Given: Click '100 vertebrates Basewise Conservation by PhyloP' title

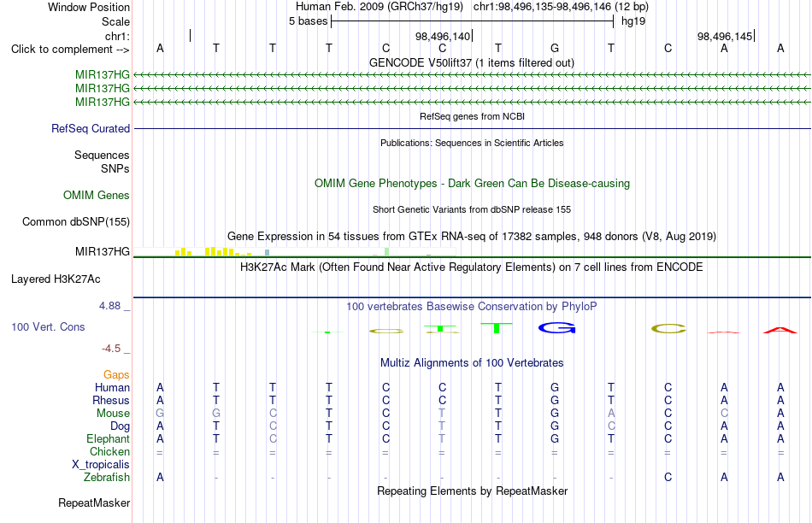Looking at the screenshot, I should coord(472,307).
